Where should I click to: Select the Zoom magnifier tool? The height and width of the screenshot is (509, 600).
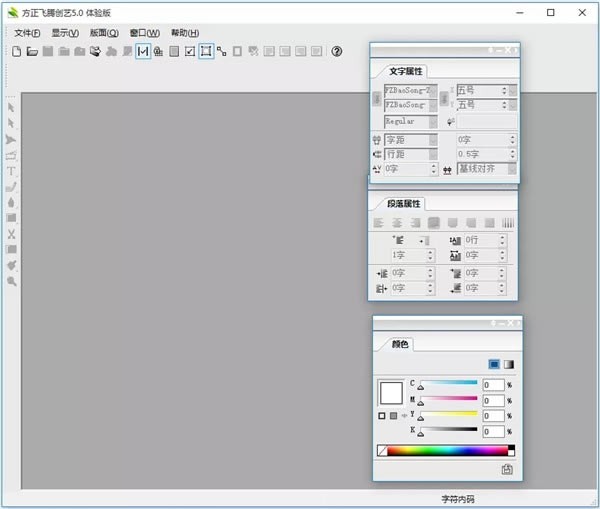pos(12,282)
